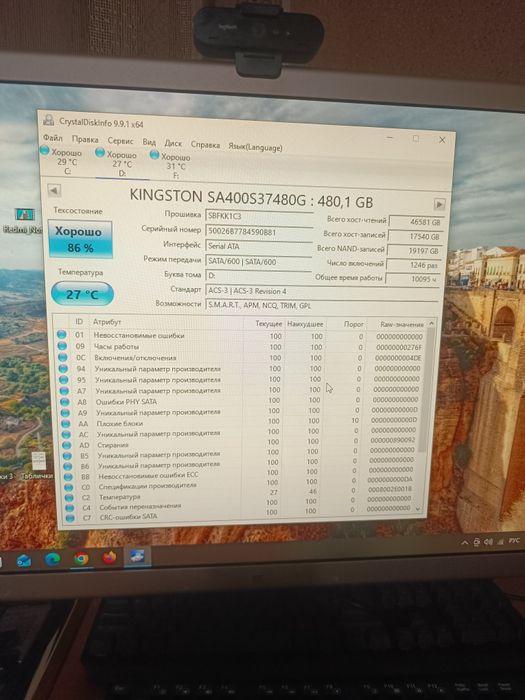Open the Правка menu
The width and height of the screenshot is (525, 700).
click(85, 139)
